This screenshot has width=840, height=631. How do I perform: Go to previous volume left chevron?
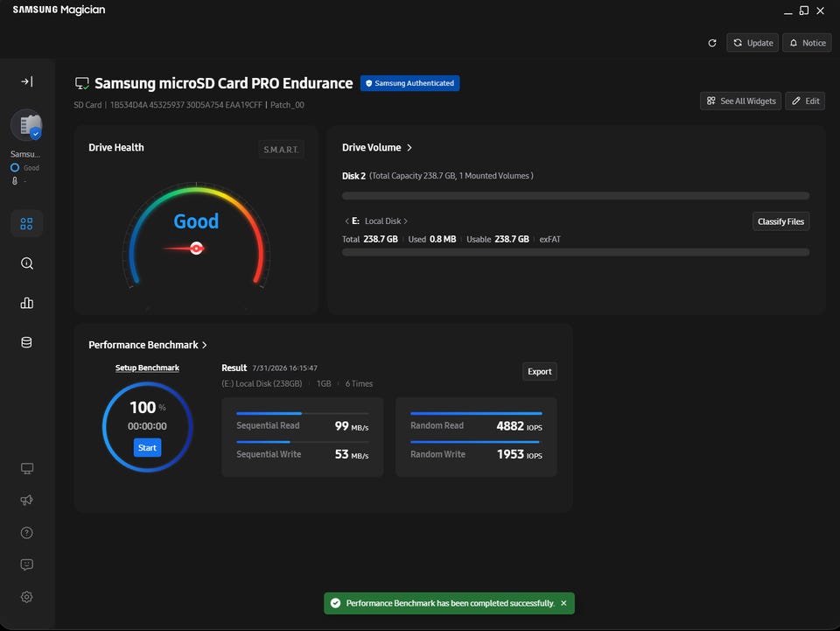(x=346, y=221)
